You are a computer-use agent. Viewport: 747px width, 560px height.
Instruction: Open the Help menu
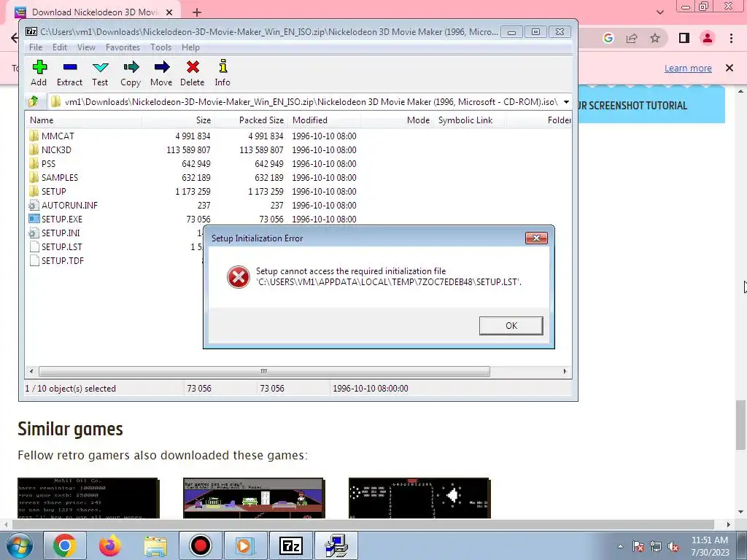coord(190,47)
